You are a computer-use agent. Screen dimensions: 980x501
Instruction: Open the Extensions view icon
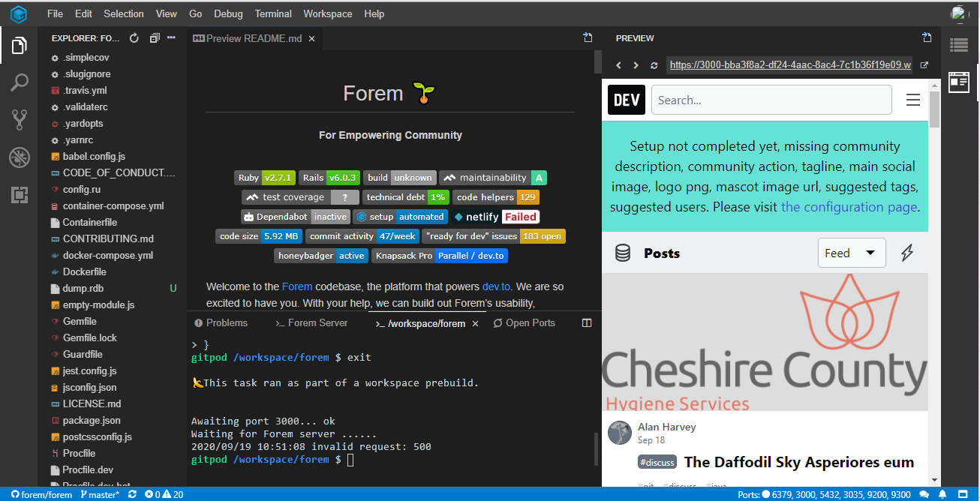[19, 195]
